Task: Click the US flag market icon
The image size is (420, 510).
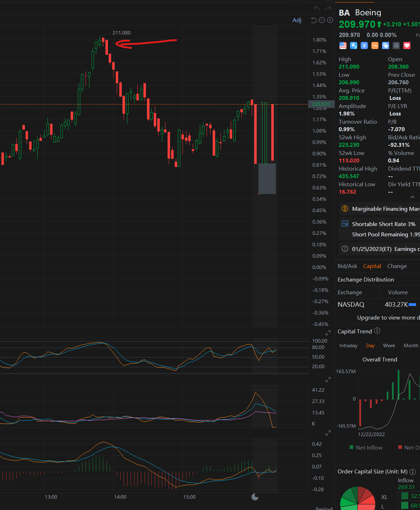Action: 343,45
